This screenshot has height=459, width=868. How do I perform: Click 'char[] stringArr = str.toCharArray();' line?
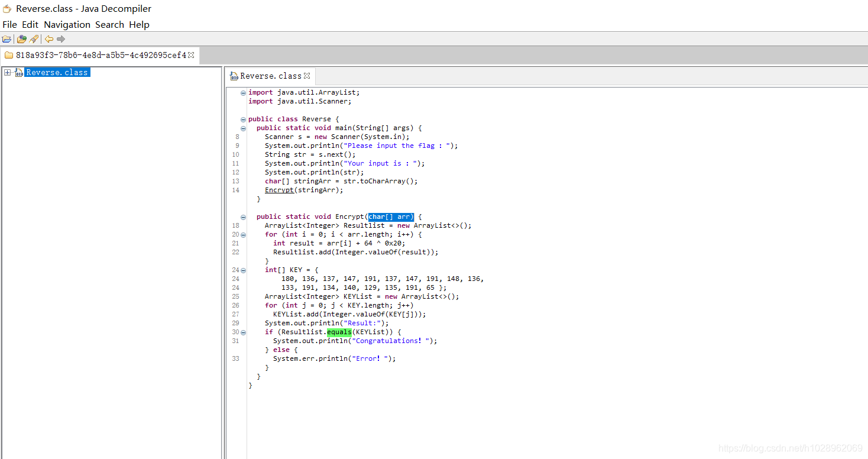[341, 181]
